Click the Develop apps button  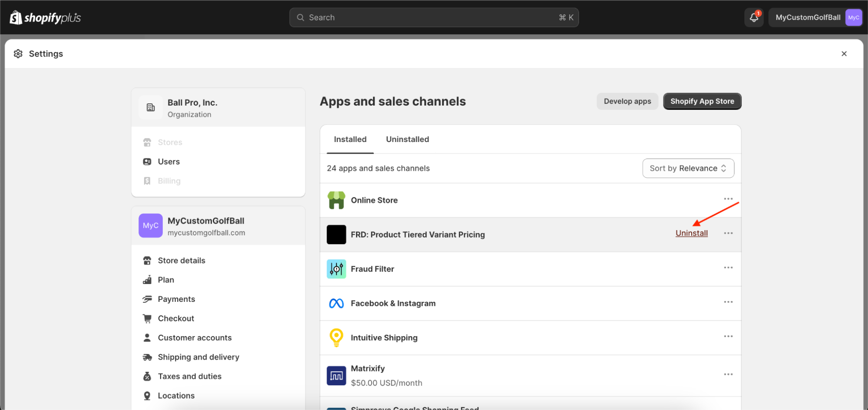click(627, 101)
